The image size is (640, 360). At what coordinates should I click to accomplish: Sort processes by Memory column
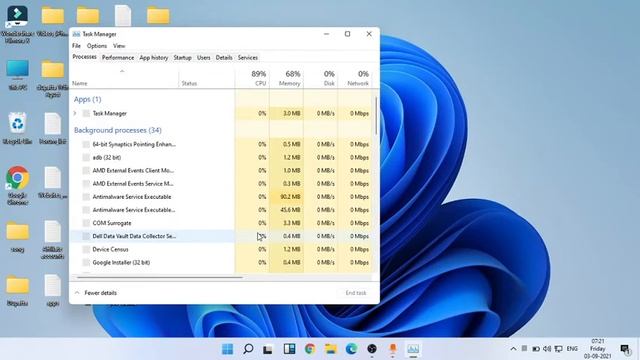[x=287, y=78]
